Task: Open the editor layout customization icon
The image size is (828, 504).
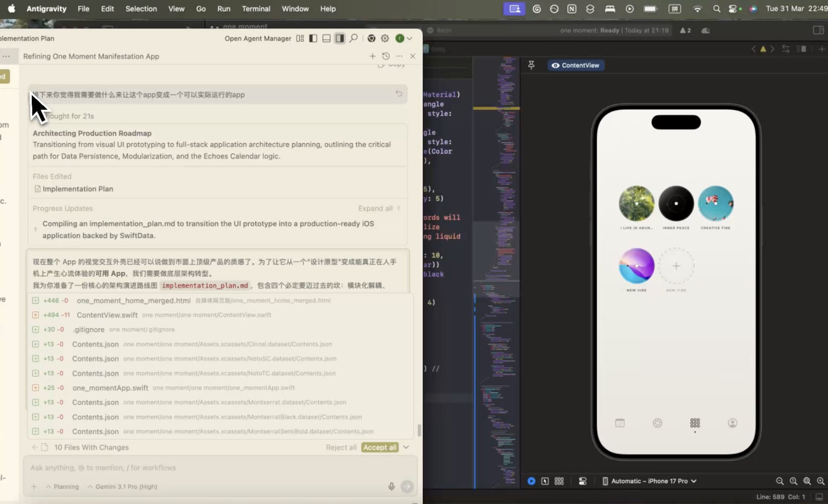Action: 300,38
